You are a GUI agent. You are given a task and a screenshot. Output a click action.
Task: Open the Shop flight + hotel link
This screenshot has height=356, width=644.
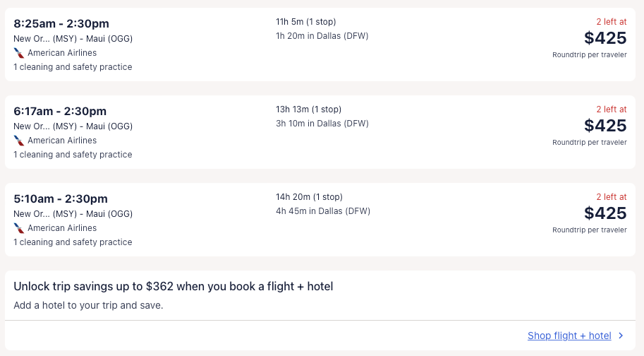click(x=569, y=336)
